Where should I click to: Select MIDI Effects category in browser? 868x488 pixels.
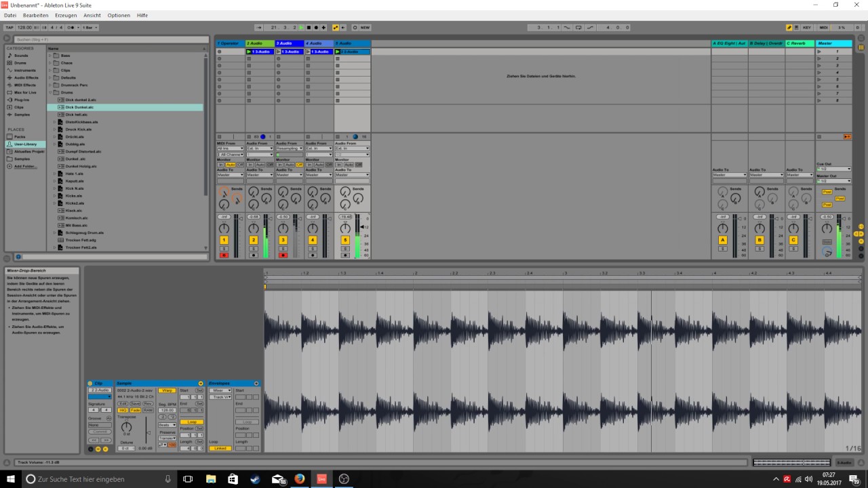pos(25,85)
